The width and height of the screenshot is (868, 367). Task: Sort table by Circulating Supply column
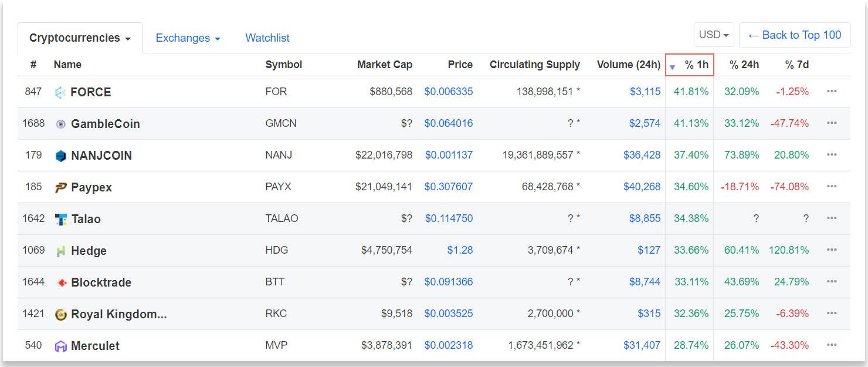coord(535,65)
